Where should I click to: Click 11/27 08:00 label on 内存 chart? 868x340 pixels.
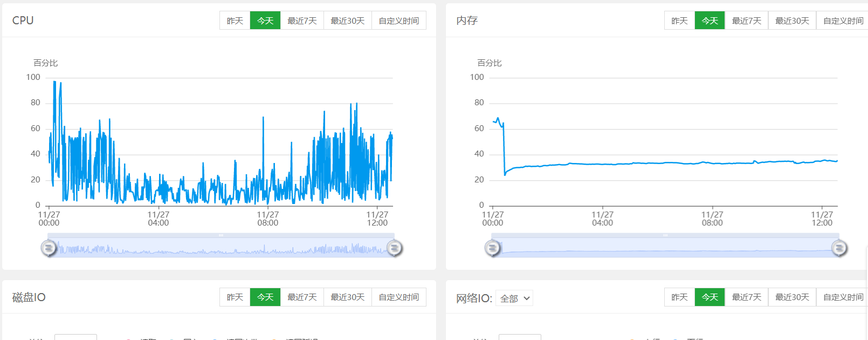712,219
